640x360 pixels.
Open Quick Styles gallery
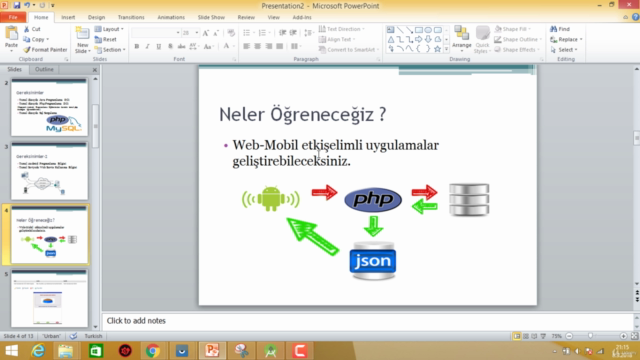(482, 39)
